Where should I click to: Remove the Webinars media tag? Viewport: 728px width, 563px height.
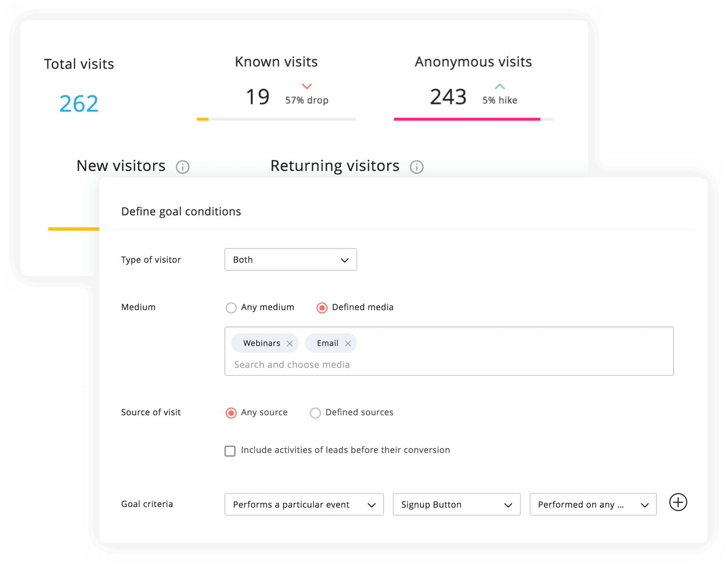click(289, 343)
